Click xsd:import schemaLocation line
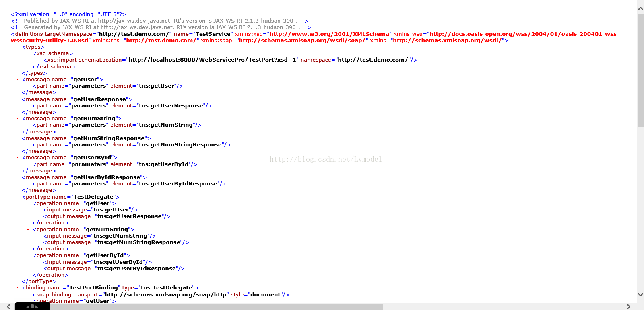This screenshot has width=644, height=310. [230, 60]
